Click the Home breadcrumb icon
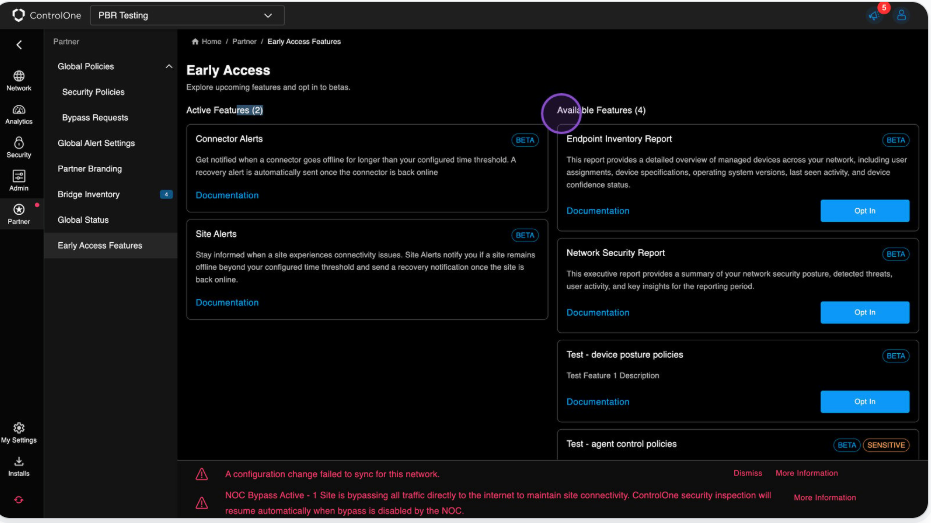The image size is (931, 523). [195, 42]
